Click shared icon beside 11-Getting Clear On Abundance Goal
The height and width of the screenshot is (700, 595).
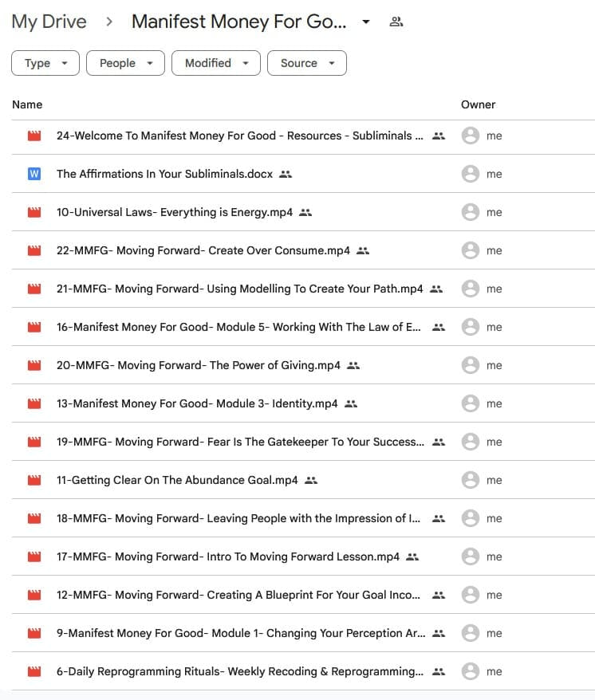pyautogui.click(x=311, y=480)
